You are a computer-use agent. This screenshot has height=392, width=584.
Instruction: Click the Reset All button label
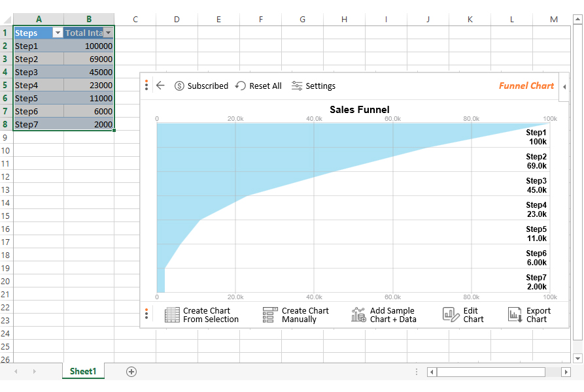(x=265, y=86)
